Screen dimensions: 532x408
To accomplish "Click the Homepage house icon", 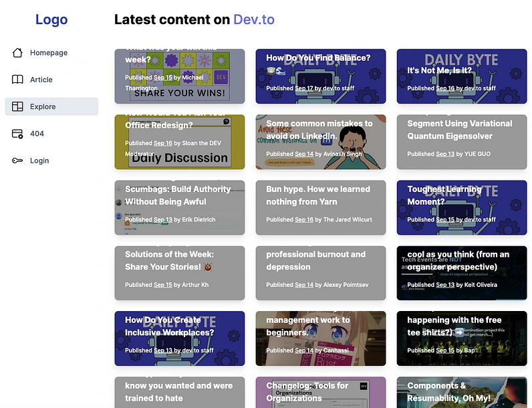I will [17, 53].
